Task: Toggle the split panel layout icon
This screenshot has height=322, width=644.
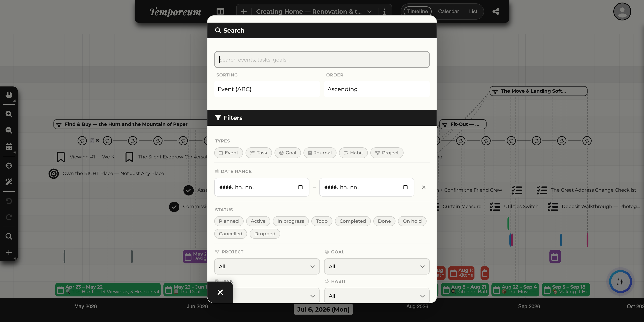Action: tap(220, 11)
